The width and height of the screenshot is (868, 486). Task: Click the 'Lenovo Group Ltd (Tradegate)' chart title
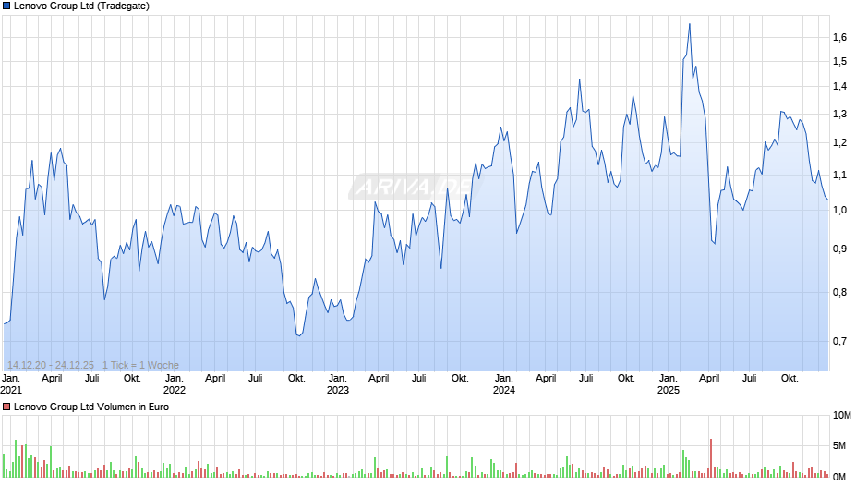[81, 6]
